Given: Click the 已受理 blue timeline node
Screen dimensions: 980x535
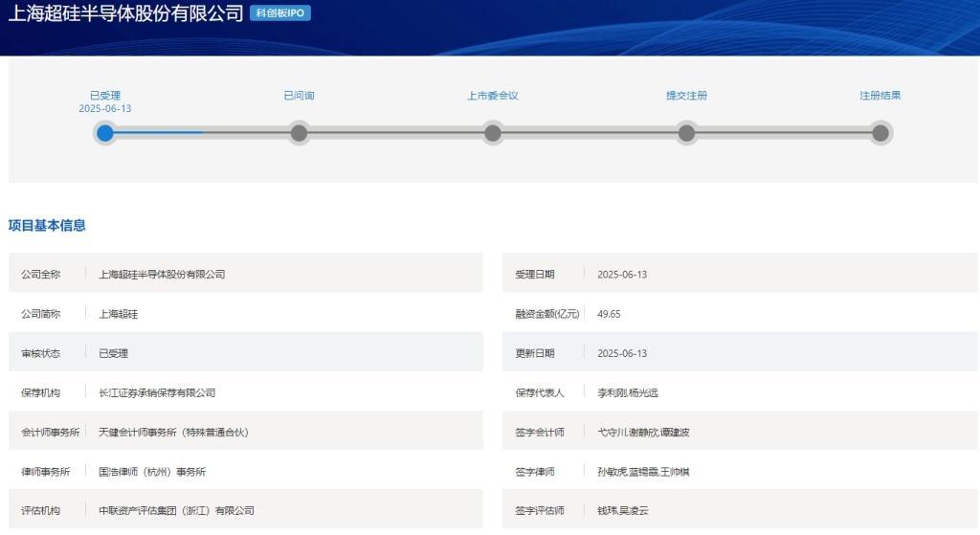Looking at the screenshot, I should point(105,133).
